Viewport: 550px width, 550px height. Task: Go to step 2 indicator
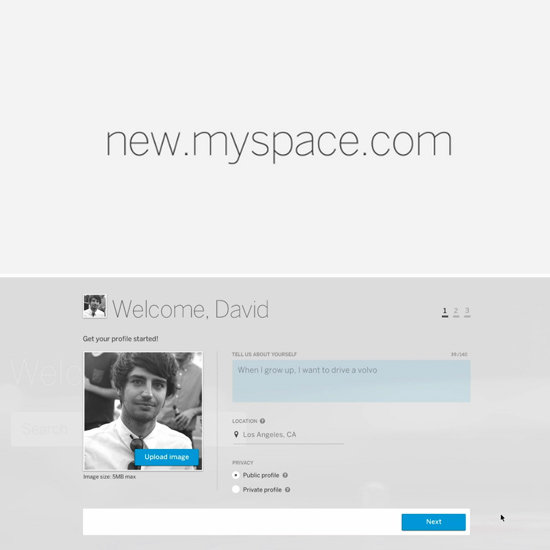pos(456,311)
